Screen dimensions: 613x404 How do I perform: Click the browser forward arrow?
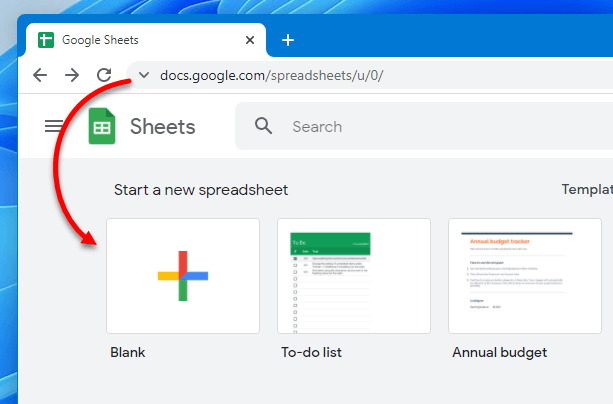(x=72, y=75)
